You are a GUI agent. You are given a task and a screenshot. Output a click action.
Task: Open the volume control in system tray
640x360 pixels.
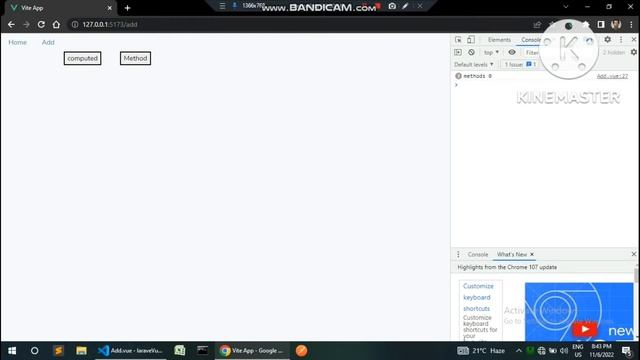(564, 351)
